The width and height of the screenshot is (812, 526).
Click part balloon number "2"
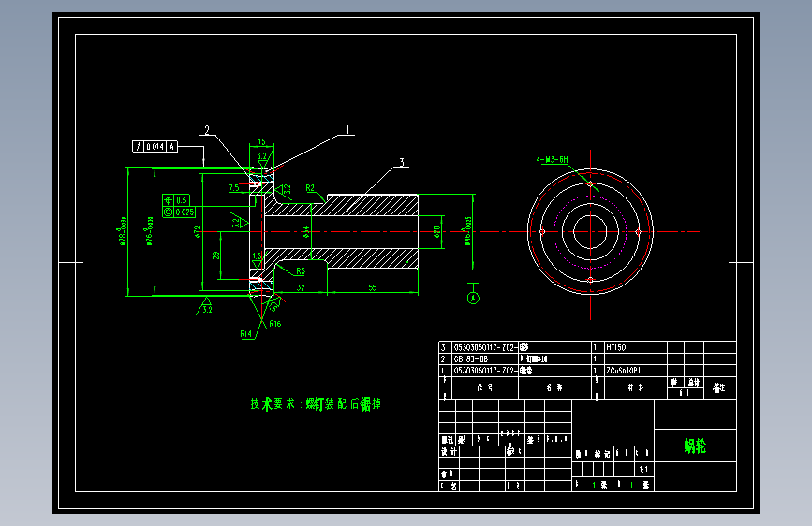click(207, 129)
